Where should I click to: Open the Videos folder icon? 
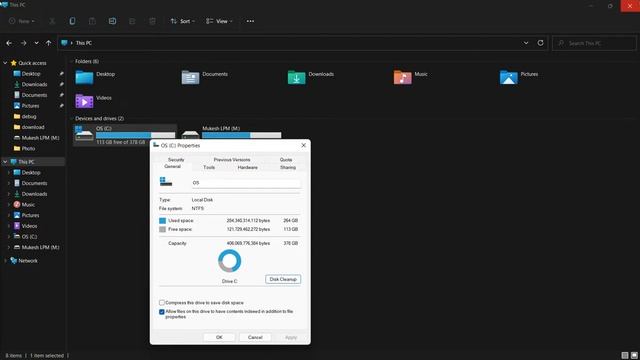(84, 101)
